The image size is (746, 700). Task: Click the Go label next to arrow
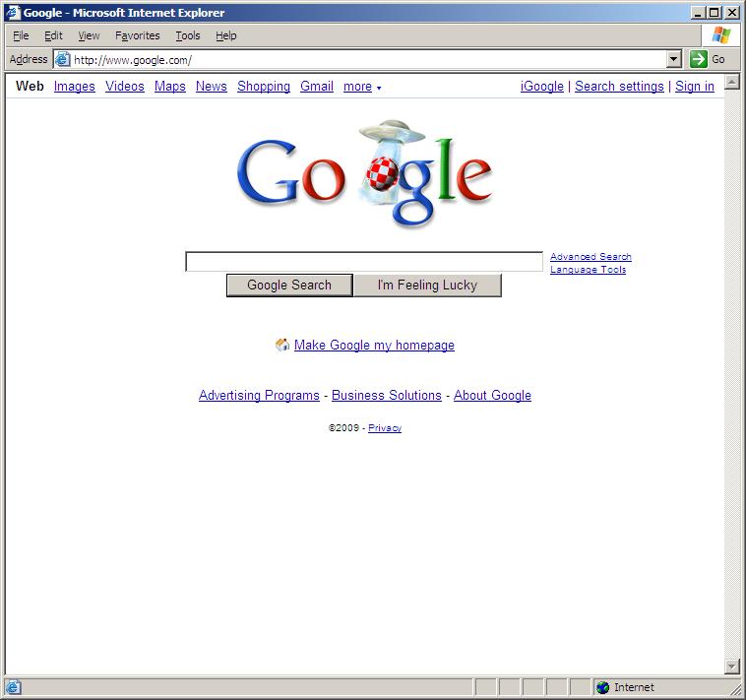(x=718, y=59)
